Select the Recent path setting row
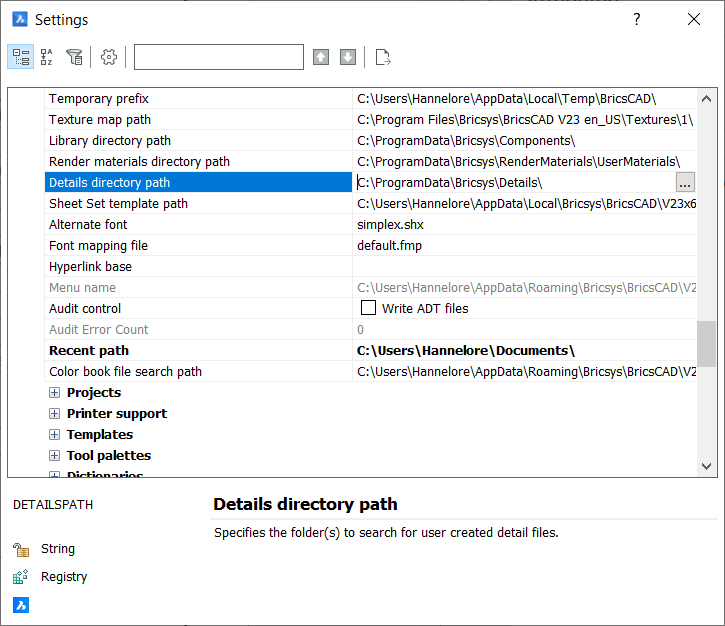Screen dimensions: 725x626 [198, 351]
